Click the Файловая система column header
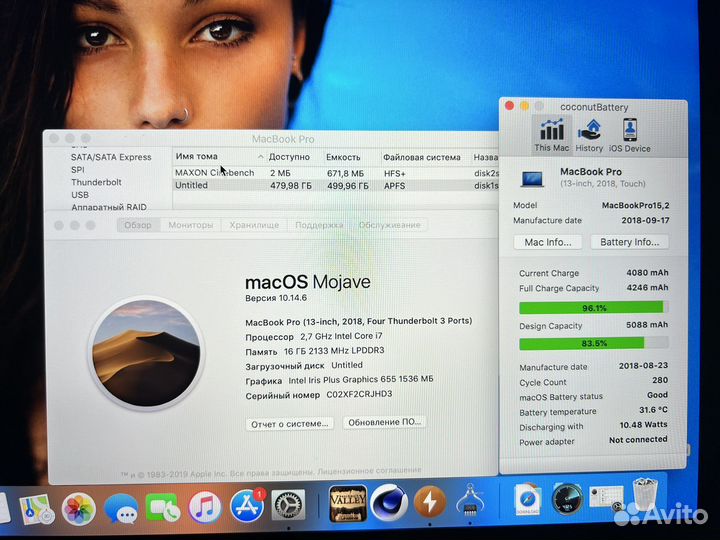Image resolution: width=720 pixels, height=540 pixels. [x=422, y=158]
